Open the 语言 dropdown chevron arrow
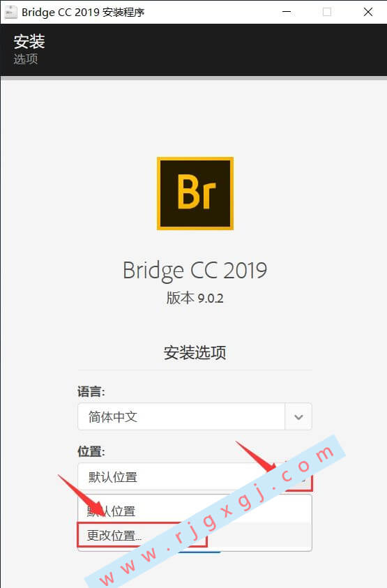Viewport: 387px width, 588px height. pos(298,416)
